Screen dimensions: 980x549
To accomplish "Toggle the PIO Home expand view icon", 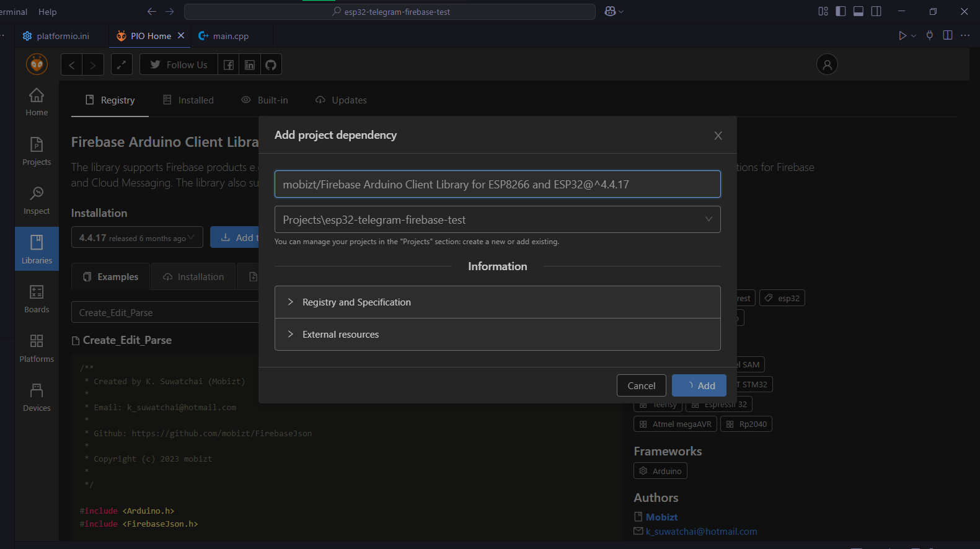I will tap(121, 64).
